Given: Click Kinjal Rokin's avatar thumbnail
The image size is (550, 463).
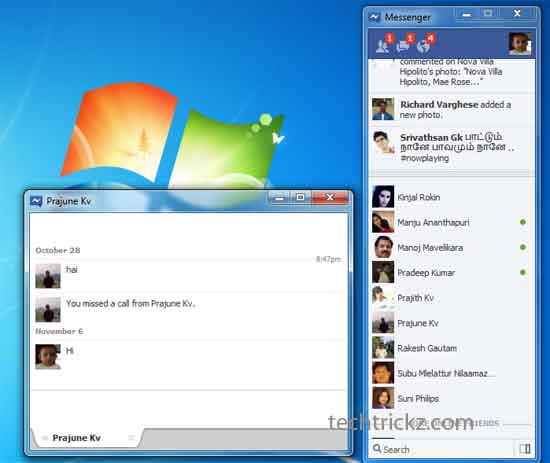Looking at the screenshot, I should pyautogui.click(x=383, y=196).
